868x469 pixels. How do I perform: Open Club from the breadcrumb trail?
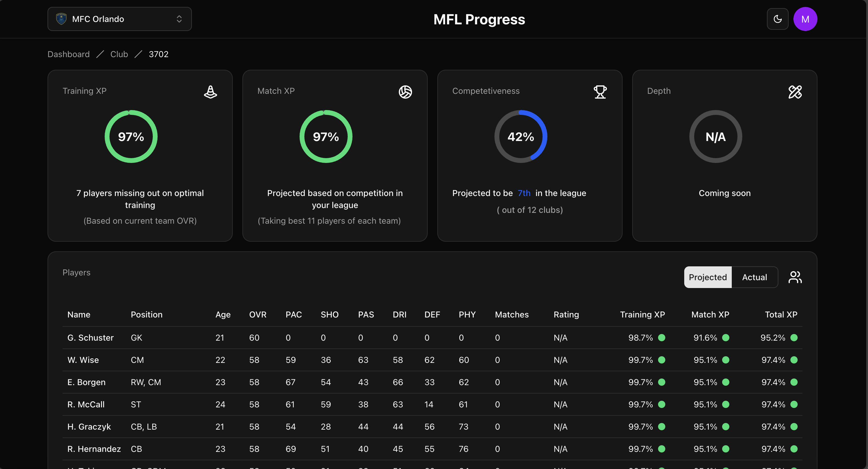[x=119, y=54]
